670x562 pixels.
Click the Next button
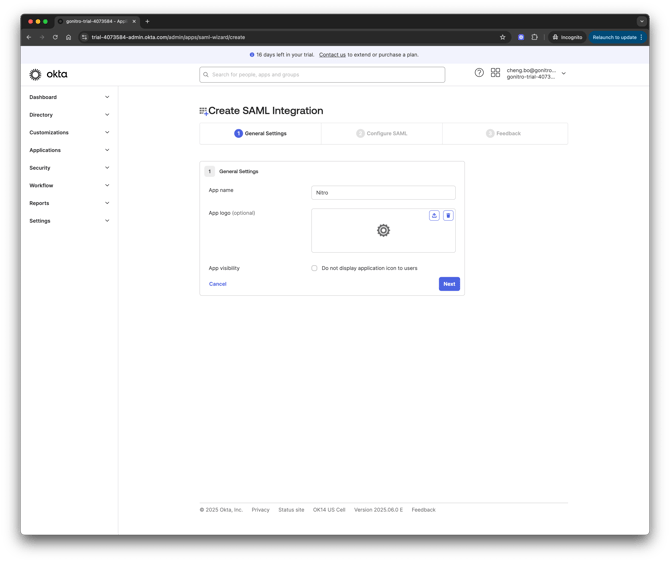point(449,284)
